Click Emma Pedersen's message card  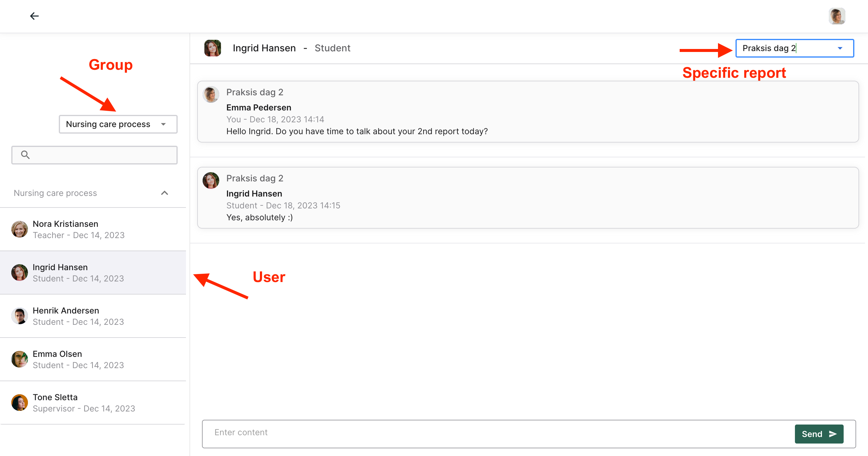pyautogui.click(x=528, y=112)
